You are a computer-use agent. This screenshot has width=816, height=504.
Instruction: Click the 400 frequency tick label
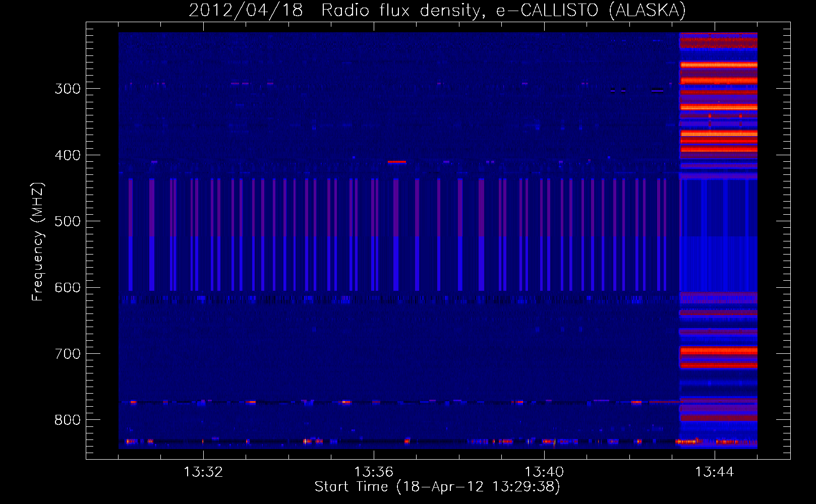pyautogui.click(x=68, y=155)
